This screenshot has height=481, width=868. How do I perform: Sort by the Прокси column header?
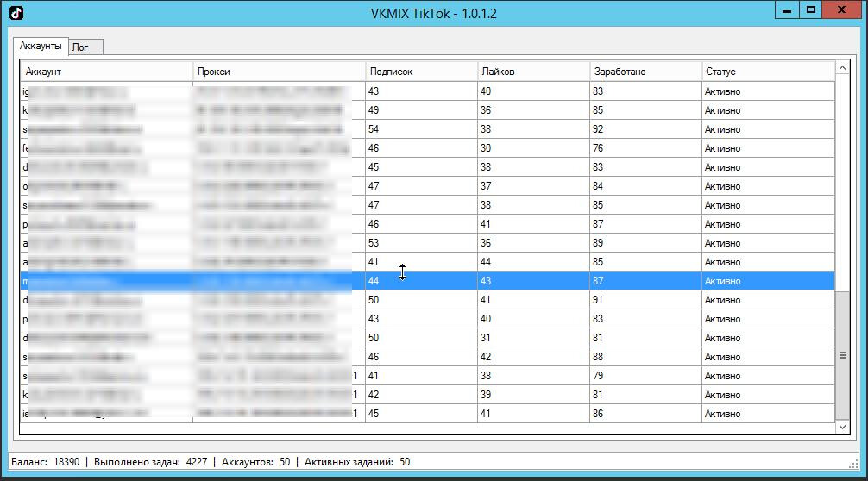pyautogui.click(x=279, y=72)
